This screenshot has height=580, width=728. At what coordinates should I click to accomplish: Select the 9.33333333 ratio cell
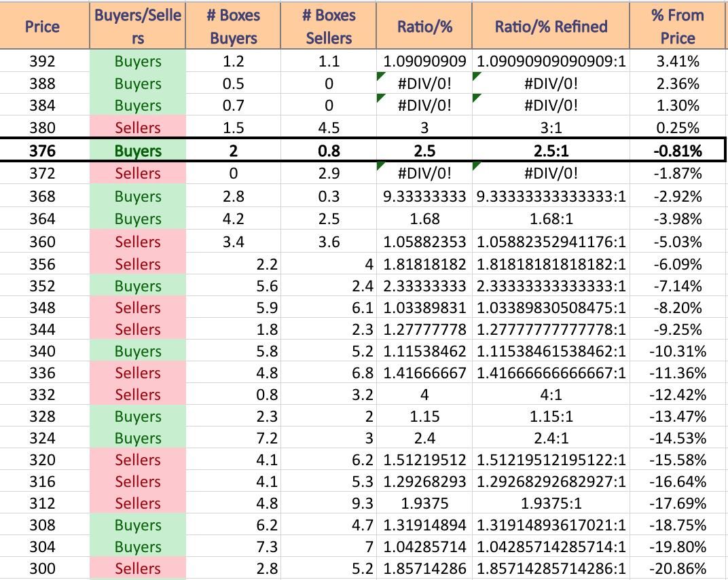coord(424,196)
